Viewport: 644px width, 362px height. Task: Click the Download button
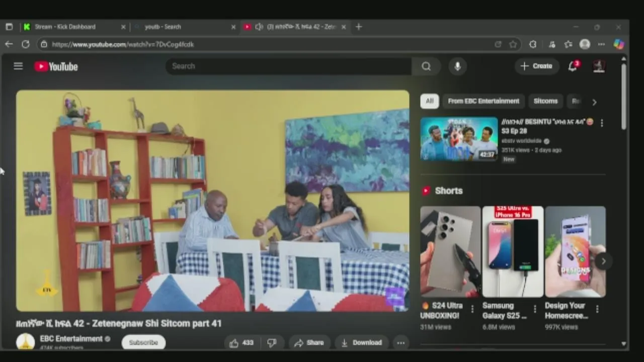click(x=362, y=342)
